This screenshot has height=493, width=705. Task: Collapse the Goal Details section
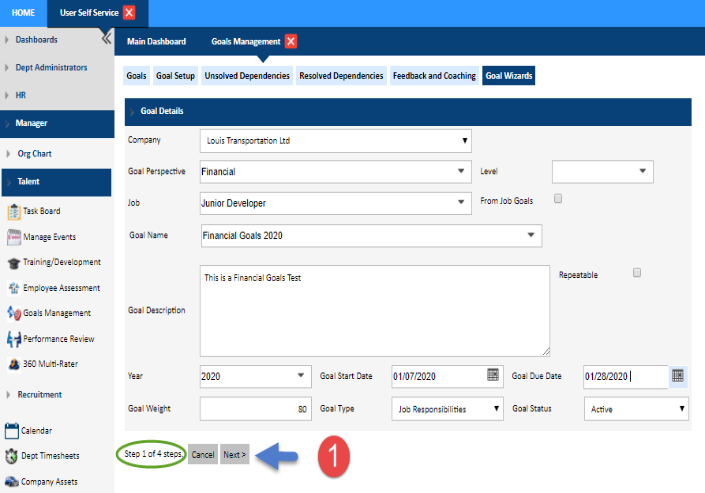tap(132, 111)
